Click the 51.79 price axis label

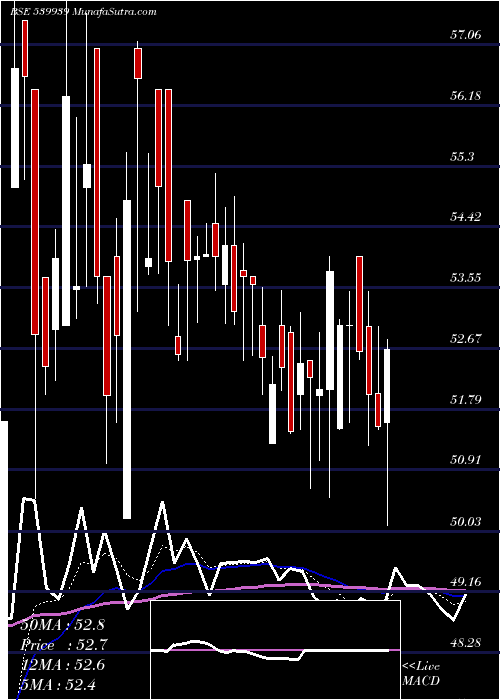pos(466,399)
